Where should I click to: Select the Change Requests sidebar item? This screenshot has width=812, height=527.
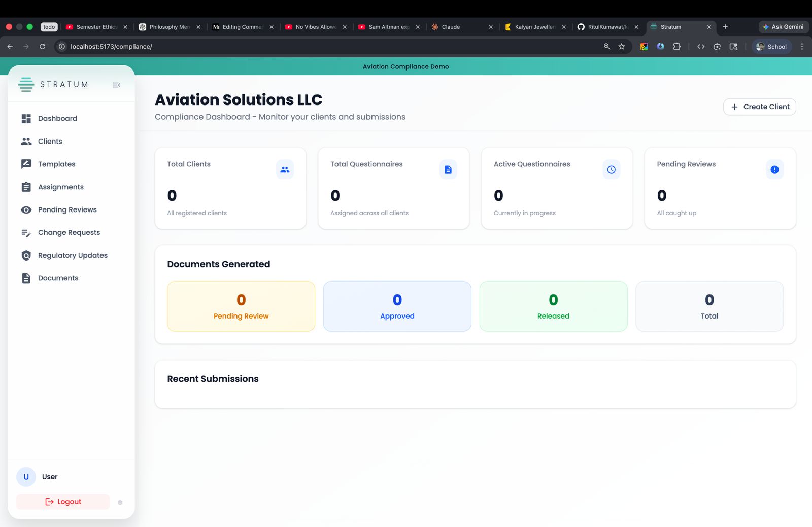click(69, 232)
